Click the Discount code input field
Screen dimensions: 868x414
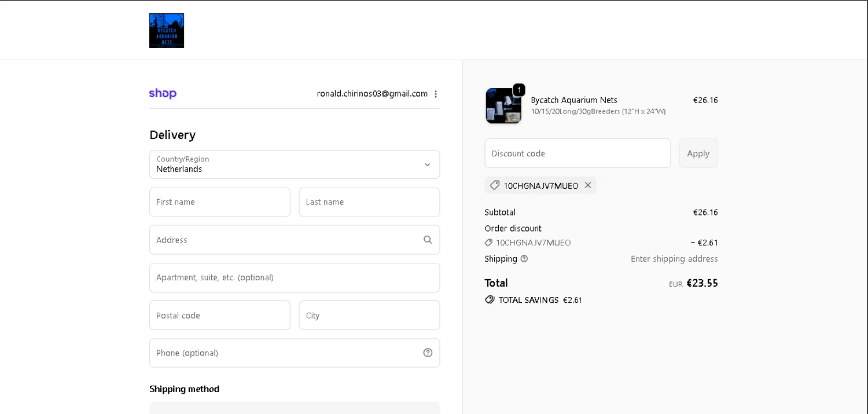(x=578, y=153)
